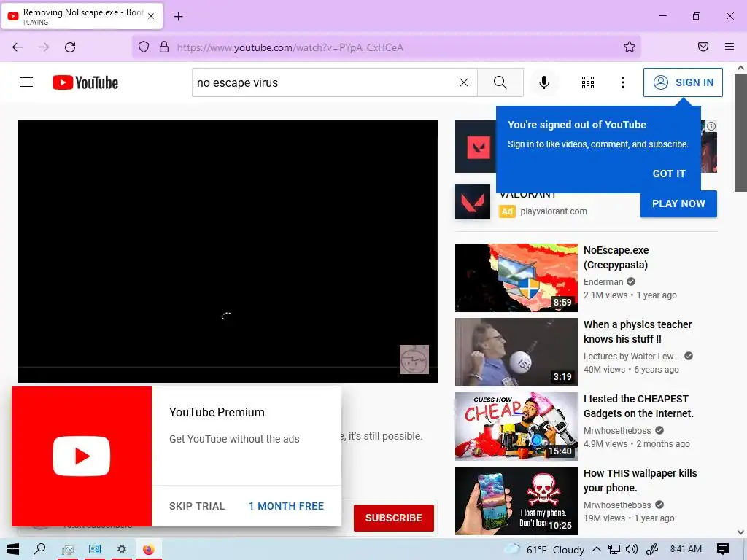The image size is (747, 560).
Task: Open a new tab with plus button
Action: point(178,17)
